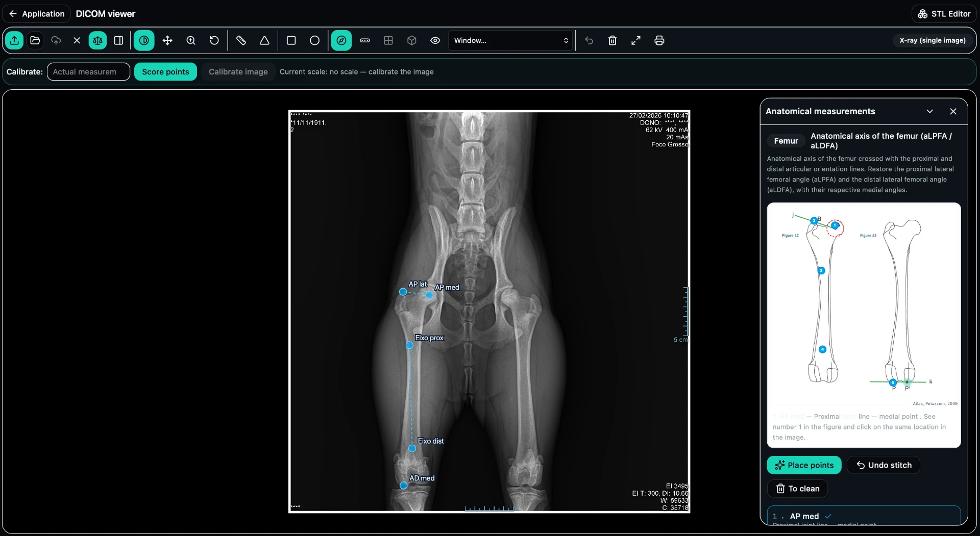This screenshot has height=536, width=980.
Task: Click the undo arrow icon
Action: pyautogui.click(x=589, y=40)
